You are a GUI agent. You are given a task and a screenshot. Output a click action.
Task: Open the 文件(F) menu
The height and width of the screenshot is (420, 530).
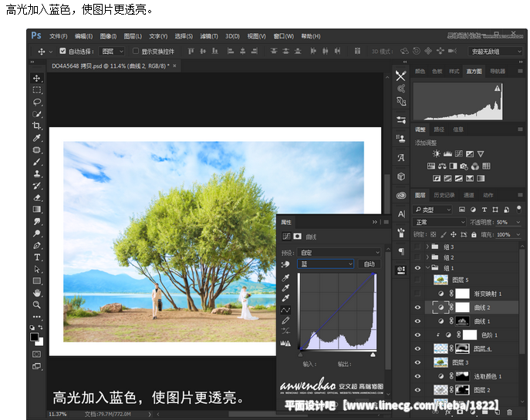(58, 36)
